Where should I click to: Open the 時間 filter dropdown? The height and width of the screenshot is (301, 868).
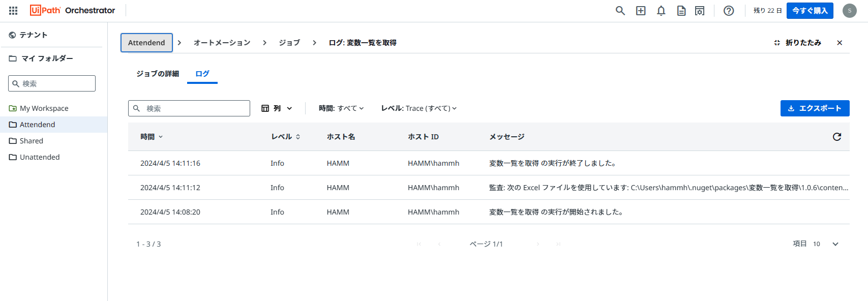[341, 108]
